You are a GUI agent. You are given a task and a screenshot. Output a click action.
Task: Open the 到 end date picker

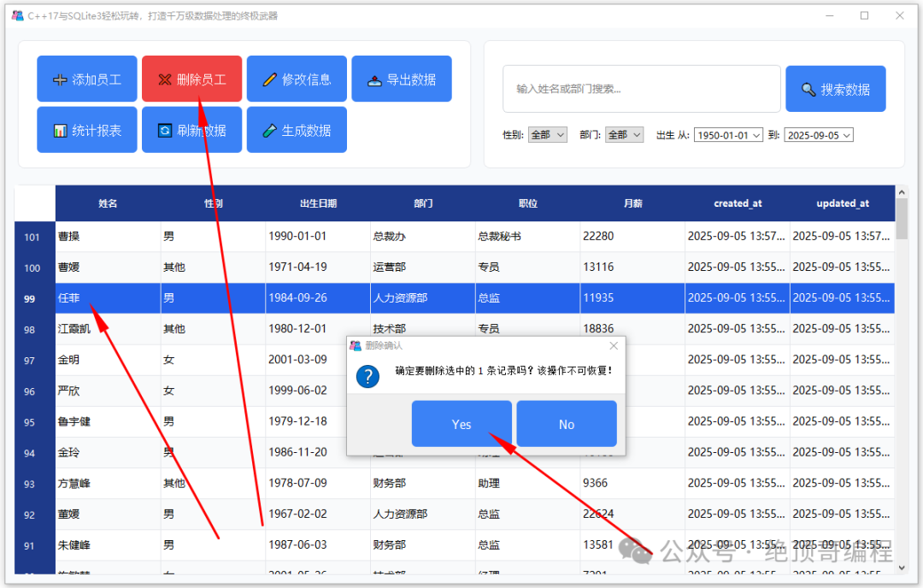point(819,135)
